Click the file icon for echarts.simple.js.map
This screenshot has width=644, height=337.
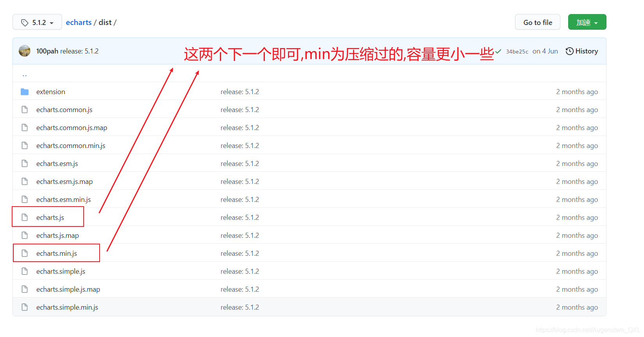point(25,289)
